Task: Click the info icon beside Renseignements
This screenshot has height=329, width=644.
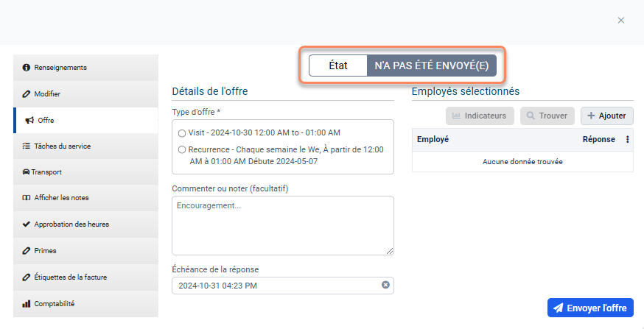Action: tap(27, 68)
